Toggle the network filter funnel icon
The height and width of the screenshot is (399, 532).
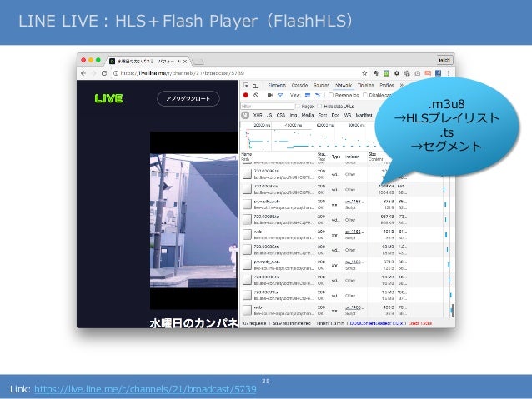point(280,95)
